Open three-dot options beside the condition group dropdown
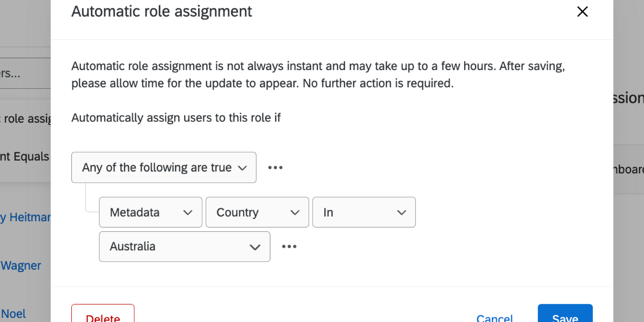This screenshot has width=644, height=322. coord(275,167)
